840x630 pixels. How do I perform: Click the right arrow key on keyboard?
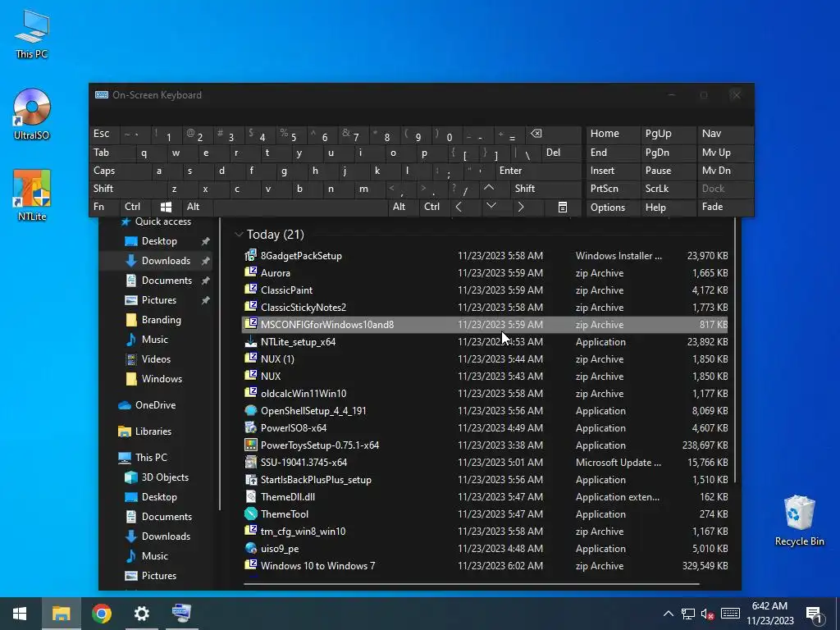[521, 207]
